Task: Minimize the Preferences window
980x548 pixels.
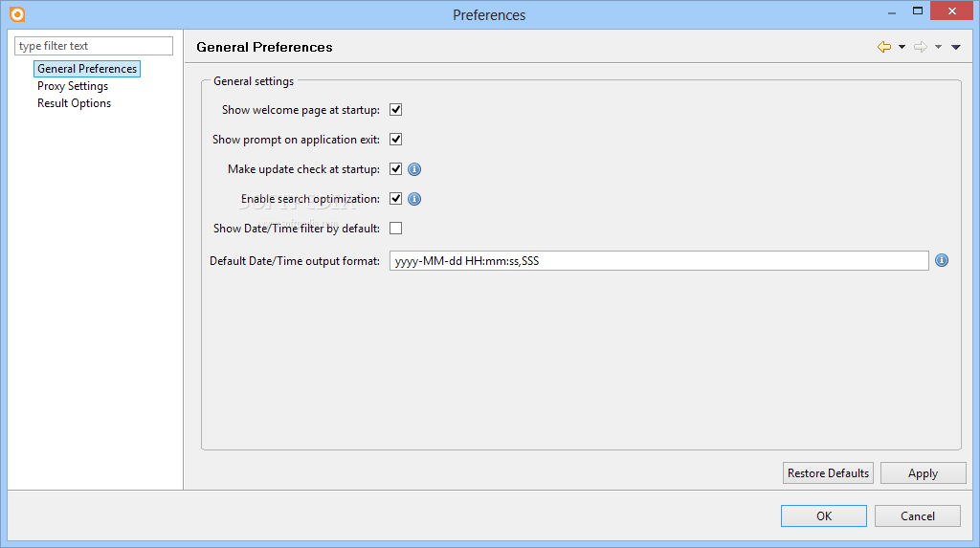Action: click(892, 12)
